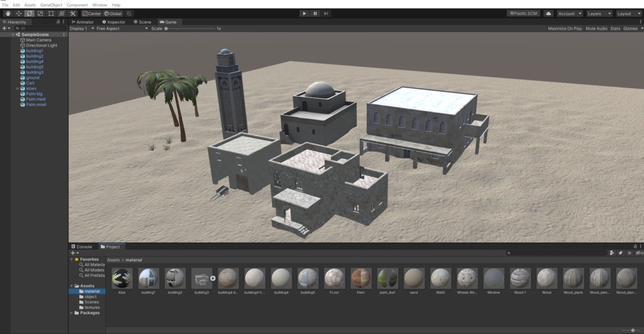Viewport: 644px width, 334px height.
Task: Open the Project panel kebab menu
Action: point(640,247)
